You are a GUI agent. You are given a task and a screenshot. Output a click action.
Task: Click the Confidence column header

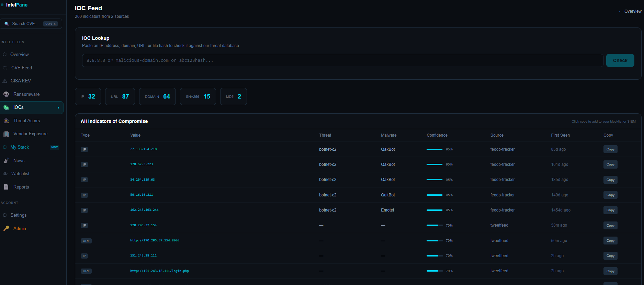(437, 135)
